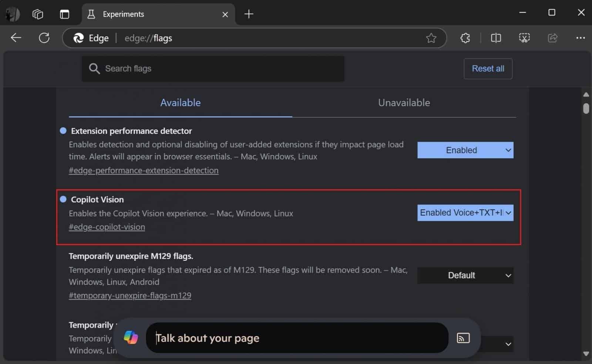
Task: Open Settings and more ellipsis menu
Action: [x=580, y=38]
